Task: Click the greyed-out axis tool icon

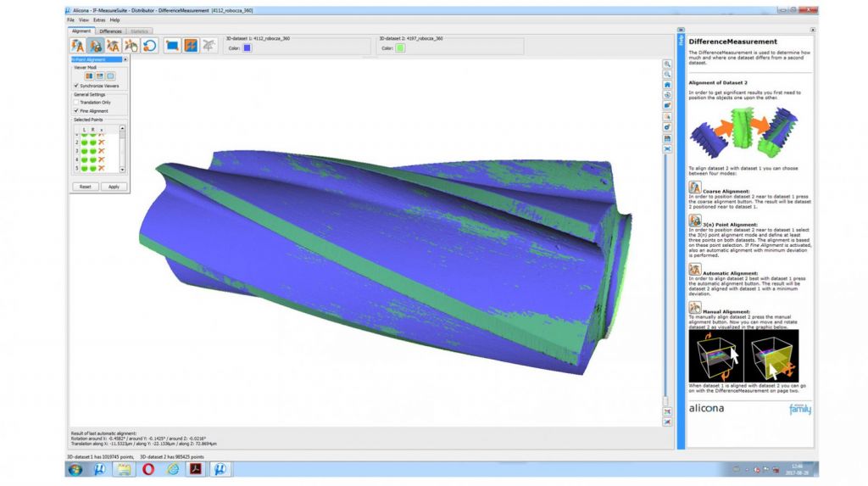Action: pos(209,46)
